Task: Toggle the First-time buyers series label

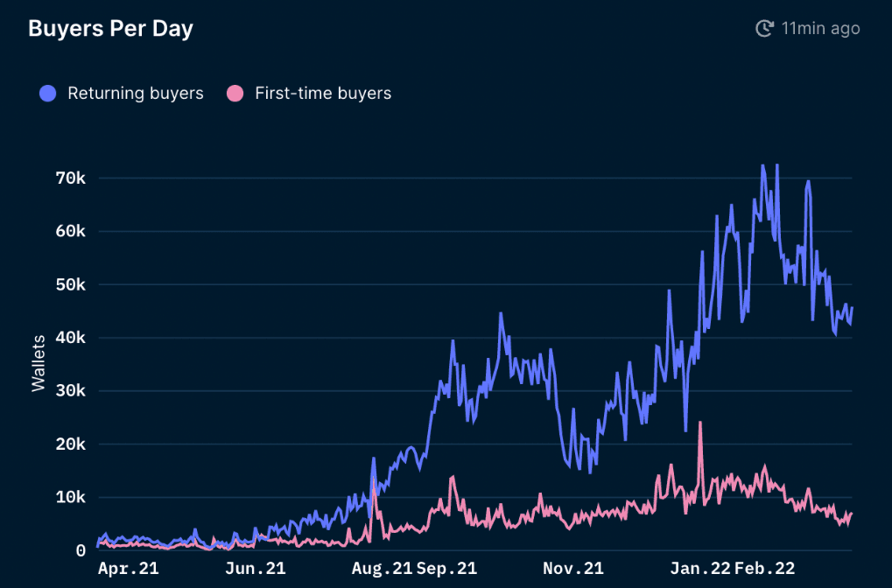Action: (322, 93)
